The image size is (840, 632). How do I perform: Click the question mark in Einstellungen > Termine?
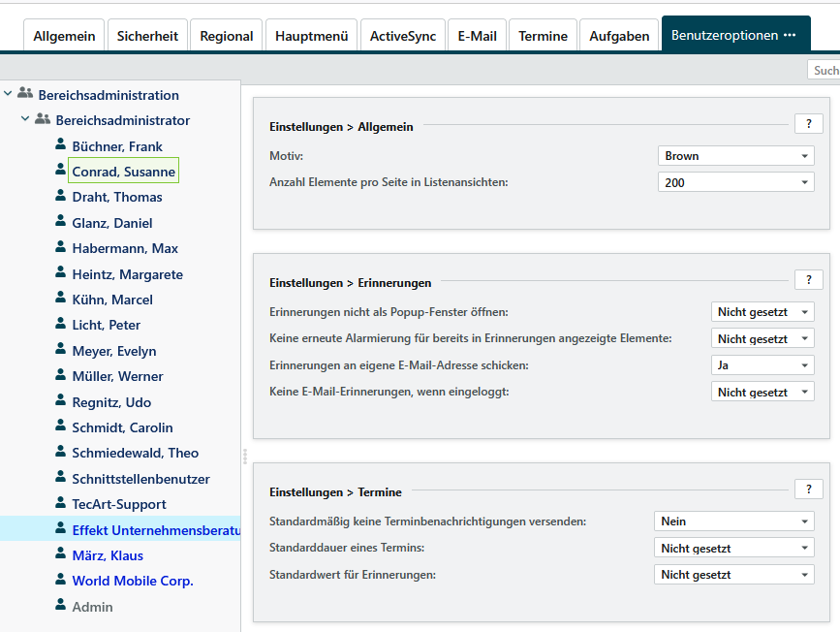pyautogui.click(x=807, y=489)
